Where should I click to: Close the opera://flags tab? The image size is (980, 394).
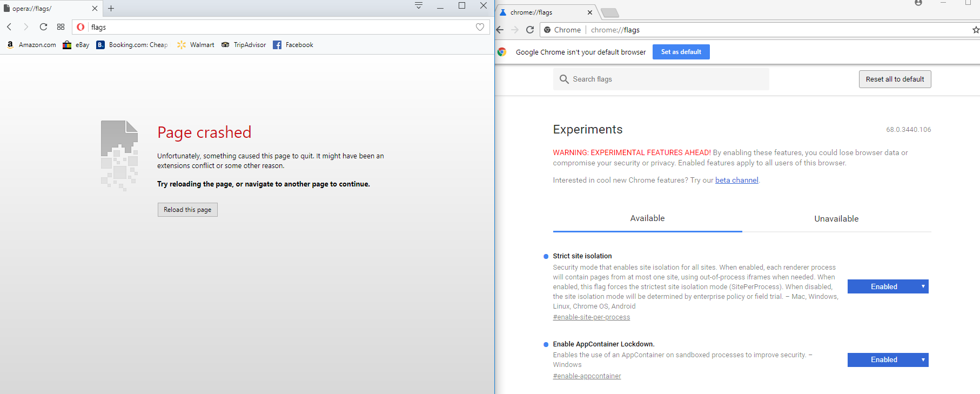95,9
